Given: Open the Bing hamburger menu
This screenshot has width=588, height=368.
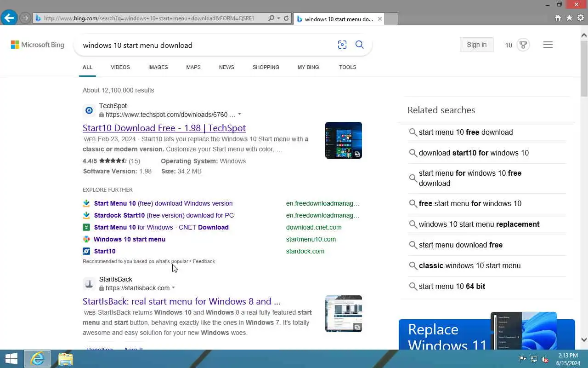Looking at the screenshot, I should 548,45.
